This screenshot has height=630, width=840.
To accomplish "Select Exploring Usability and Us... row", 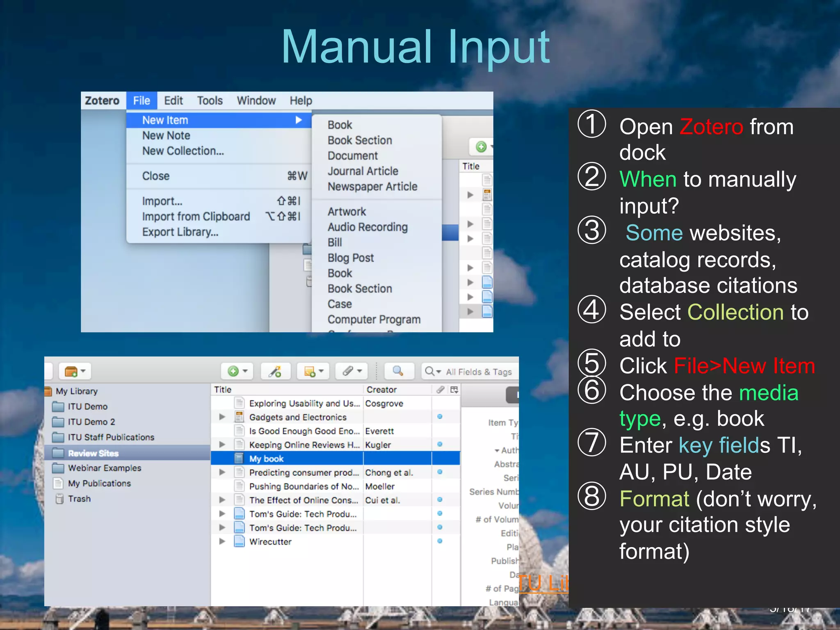I will pyautogui.click(x=335, y=403).
